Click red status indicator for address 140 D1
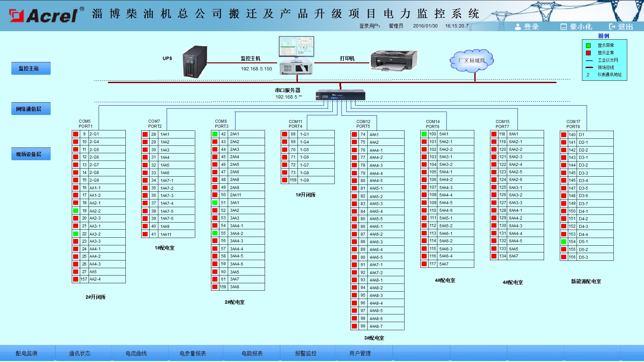Viewport: 644px width, 362px height. [x=563, y=135]
